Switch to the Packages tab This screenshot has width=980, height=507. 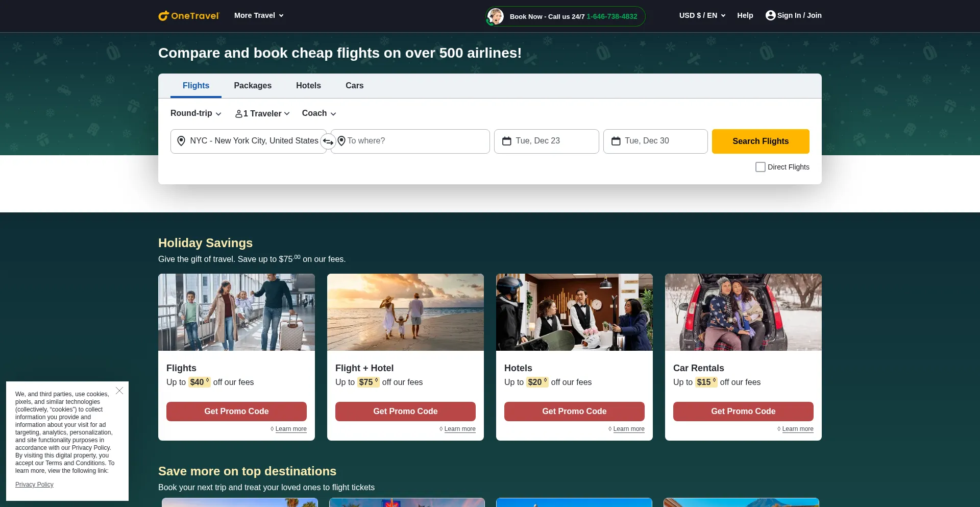(x=253, y=86)
